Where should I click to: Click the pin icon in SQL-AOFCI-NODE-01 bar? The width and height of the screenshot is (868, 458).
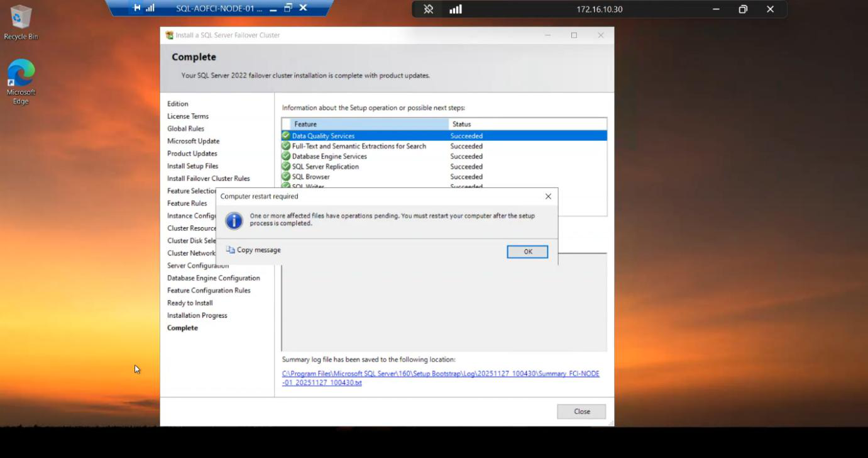[137, 8]
